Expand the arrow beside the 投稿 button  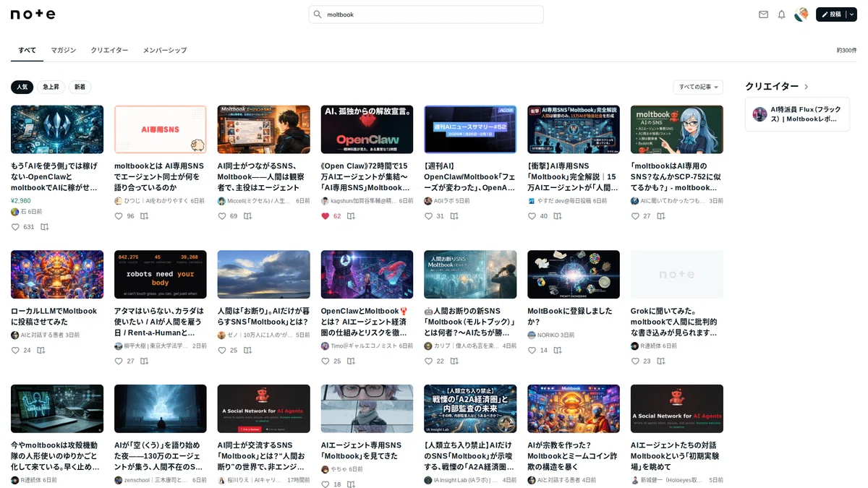coord(851,14)
